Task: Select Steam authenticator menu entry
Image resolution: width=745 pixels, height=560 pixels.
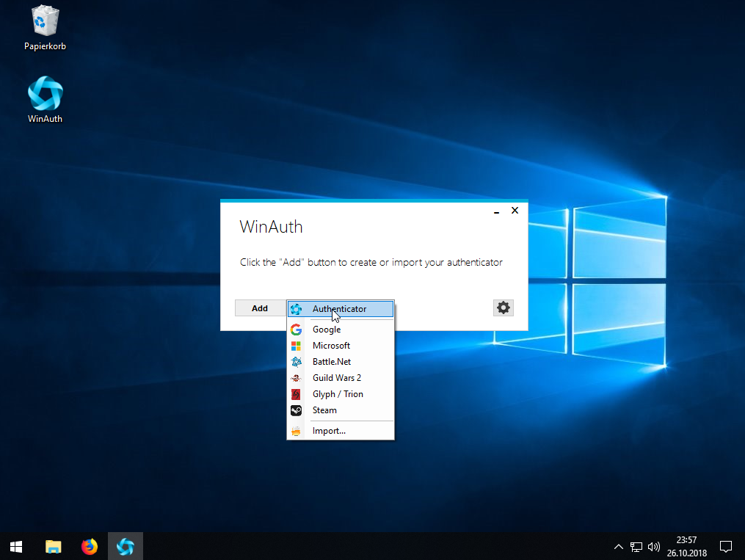Action: (x=324, y=410)
